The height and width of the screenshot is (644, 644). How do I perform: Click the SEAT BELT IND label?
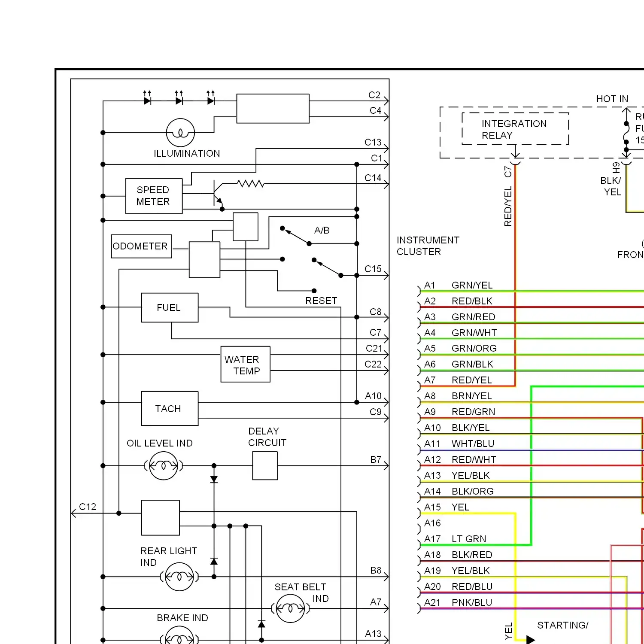(301, 592)
